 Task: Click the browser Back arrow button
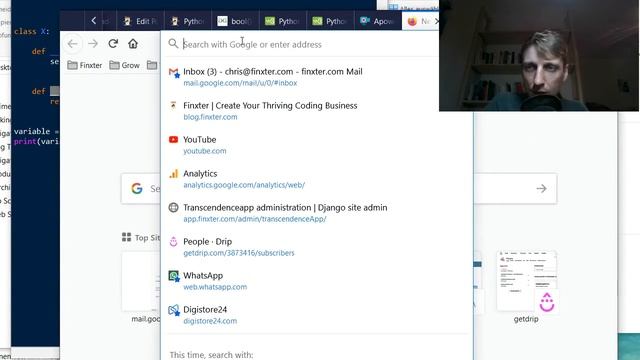click(x=73, y=44)
